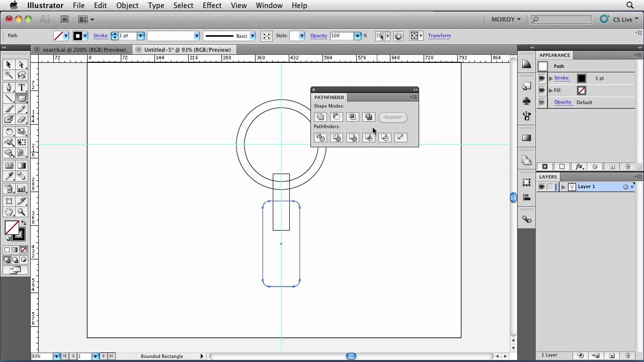
Task: Click the Minus Front shape mode icon
Action: pos(337,117)
